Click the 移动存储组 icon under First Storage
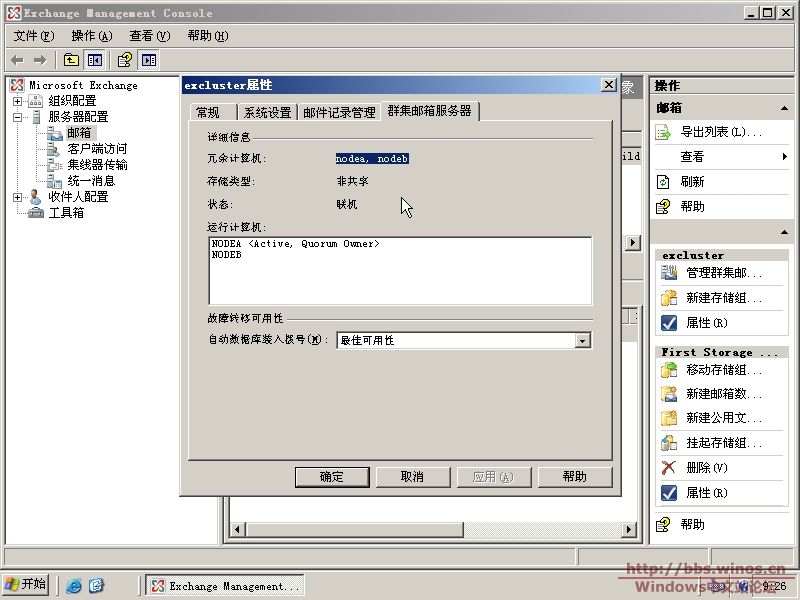The height and width of the screenshot is (600, 800). click(669, 370)
